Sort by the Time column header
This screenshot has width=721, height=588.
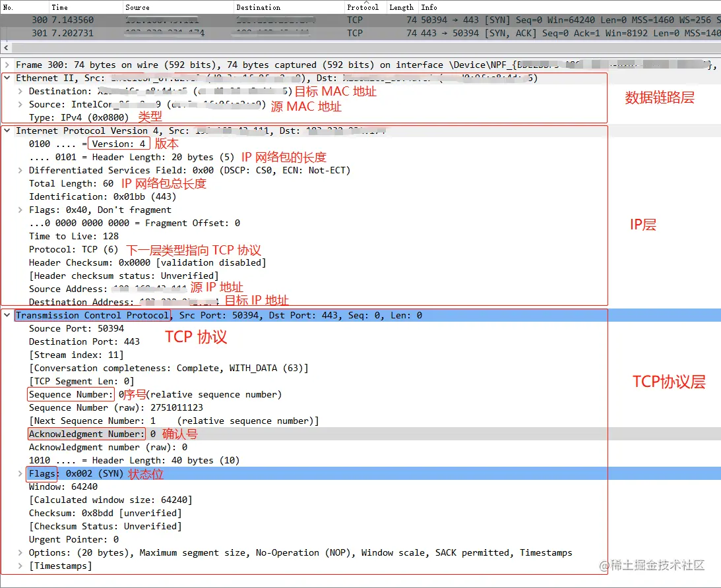coord(86,7)
